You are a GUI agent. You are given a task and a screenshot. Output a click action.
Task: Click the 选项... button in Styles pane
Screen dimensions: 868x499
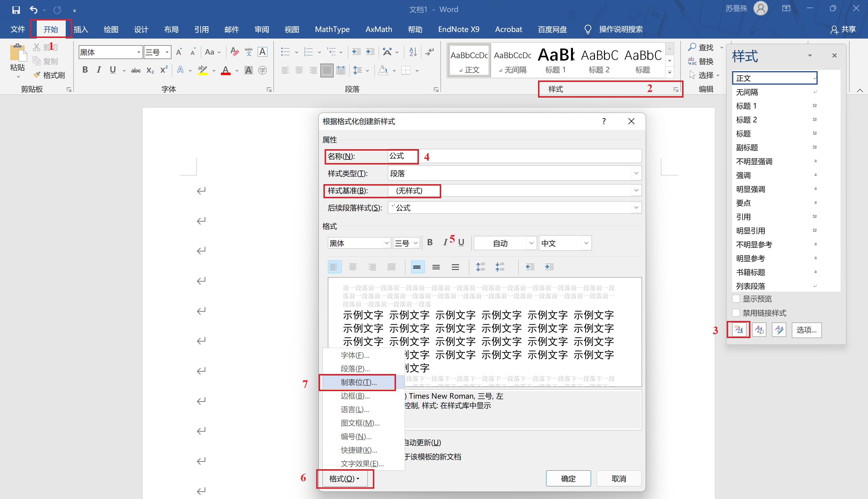pos(806,330)
